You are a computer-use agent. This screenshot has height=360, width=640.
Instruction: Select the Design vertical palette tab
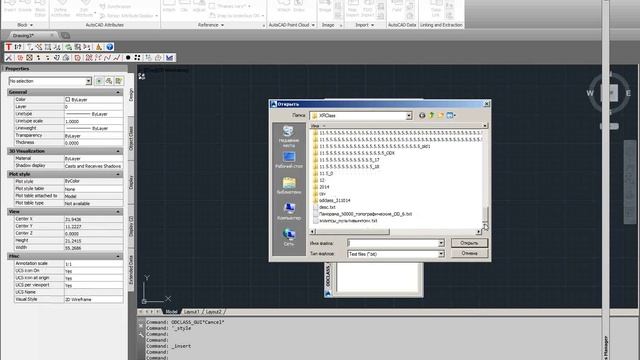point(131,95)
